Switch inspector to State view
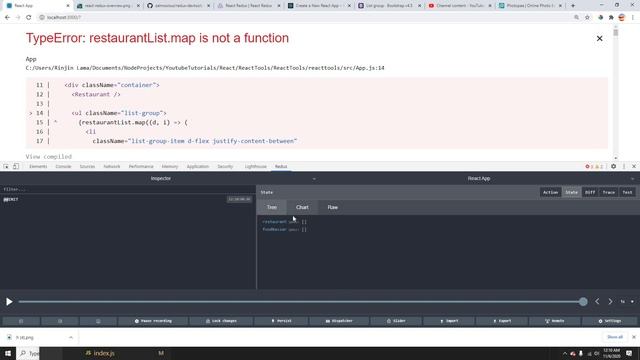The height and width of the screenshot is (360, 640). 571,192
